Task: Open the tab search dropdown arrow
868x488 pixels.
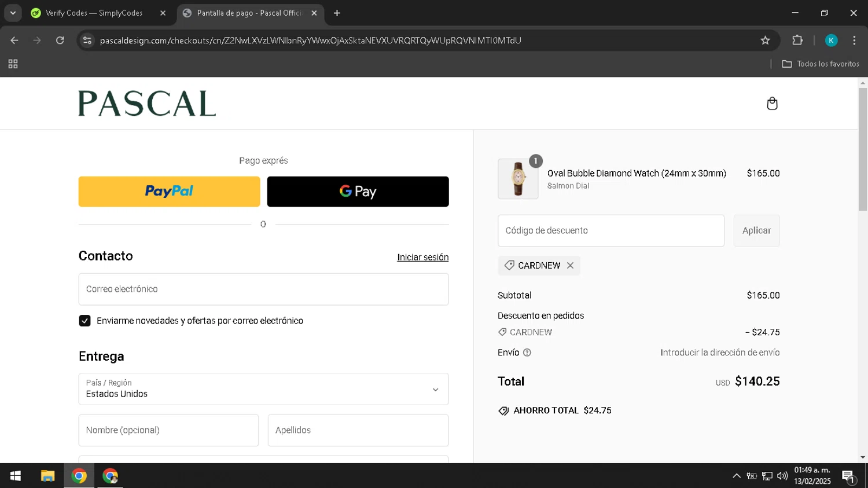Action: [x=13, y=13]
